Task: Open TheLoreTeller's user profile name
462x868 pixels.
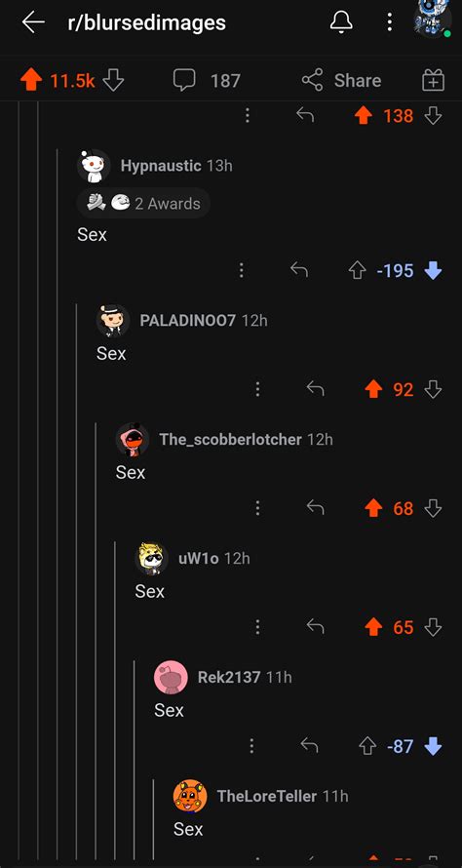Action: click(x=267, y=796)
